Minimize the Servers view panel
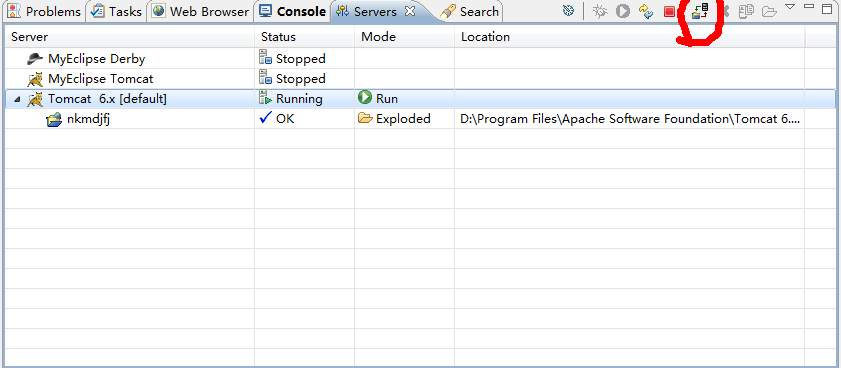Viewport: 841px width, 368px height. pyautogui.click(x=809, y=6)
